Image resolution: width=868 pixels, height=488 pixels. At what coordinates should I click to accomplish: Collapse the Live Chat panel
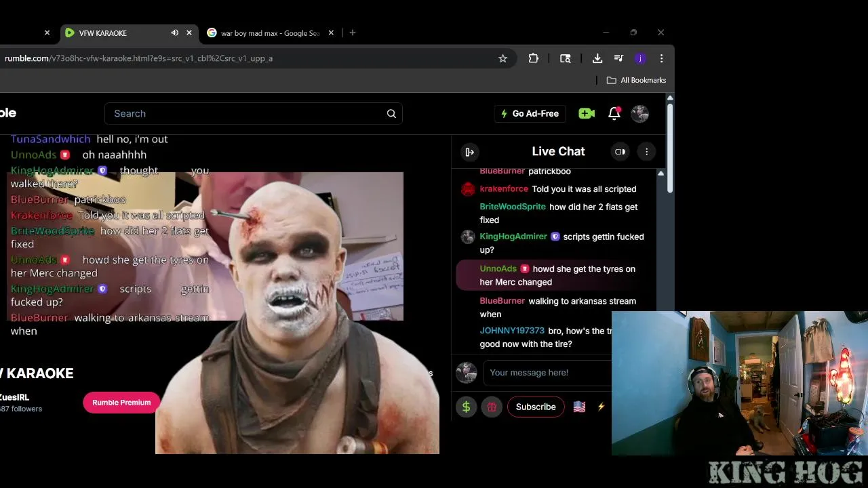[469, 152]
